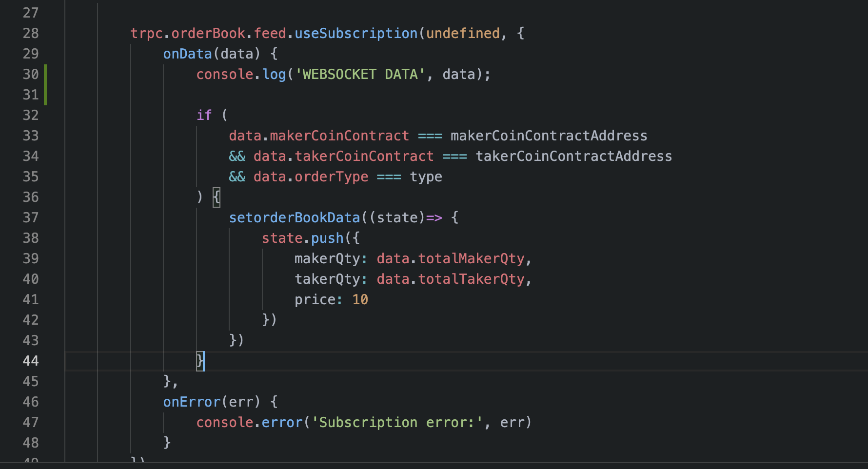Click the horizontal scrollbar at the bottom
This screenshot has height=469, width=868.
tap(434, 466)
